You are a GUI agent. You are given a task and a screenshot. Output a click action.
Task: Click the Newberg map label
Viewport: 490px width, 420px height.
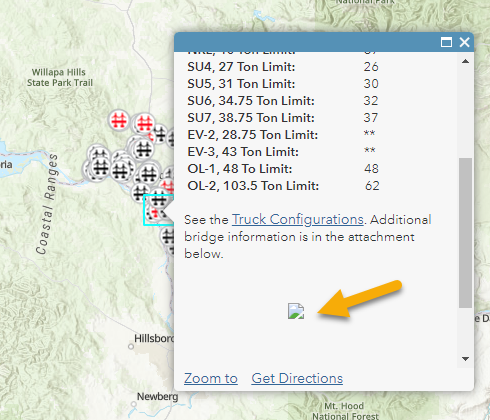click(157, 397)
